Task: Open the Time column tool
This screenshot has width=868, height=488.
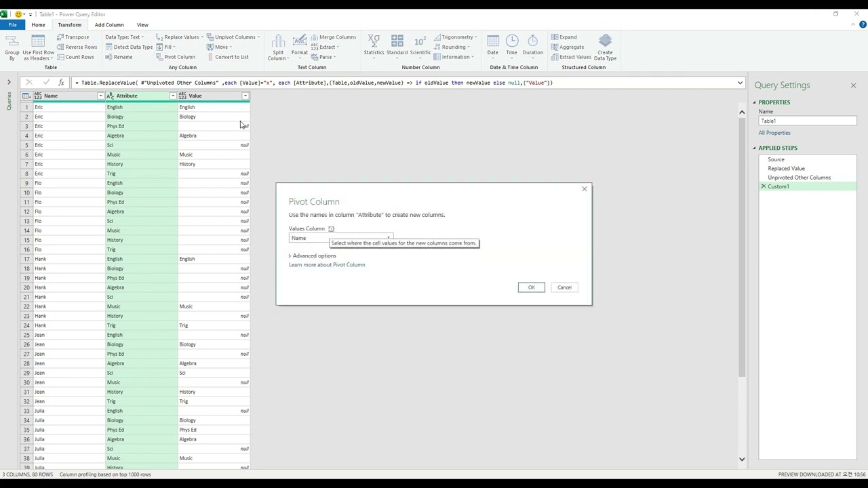Action: coord(511,46)
